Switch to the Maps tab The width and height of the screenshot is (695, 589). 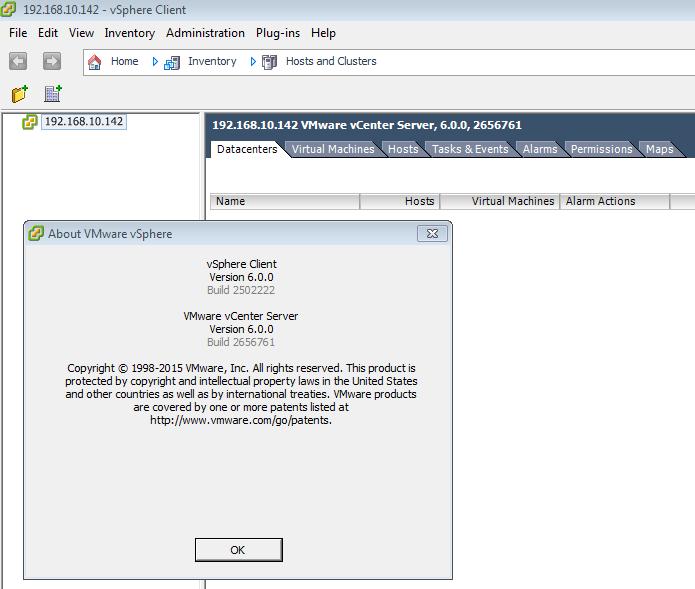coord(660,149)
